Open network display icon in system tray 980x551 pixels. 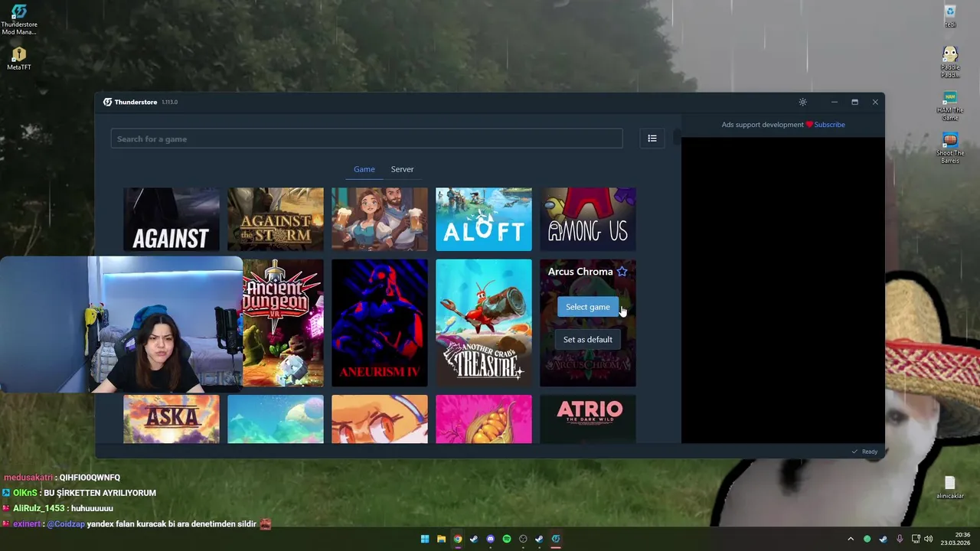coord(916,539)
